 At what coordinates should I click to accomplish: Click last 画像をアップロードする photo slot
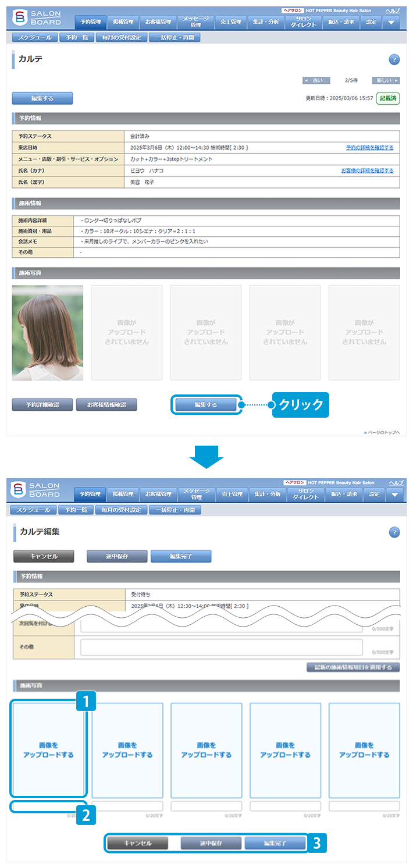click(x=364, y=750)
